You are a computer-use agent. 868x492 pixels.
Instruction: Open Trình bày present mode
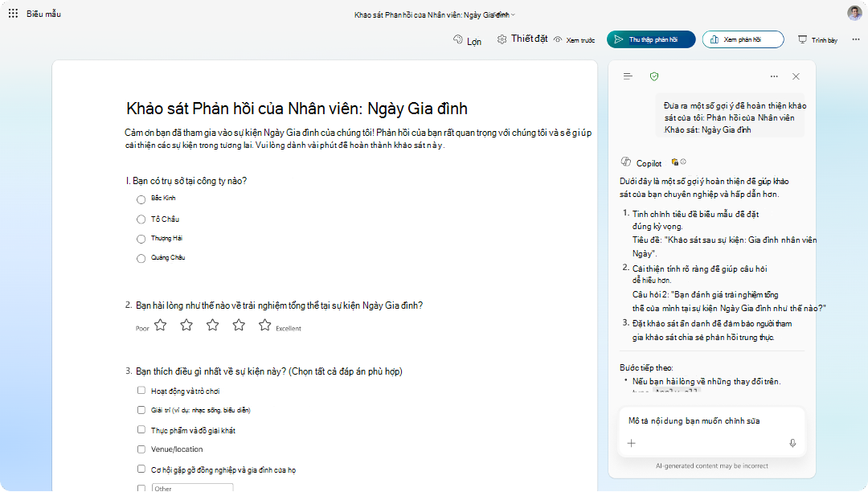tap(817, 40)
